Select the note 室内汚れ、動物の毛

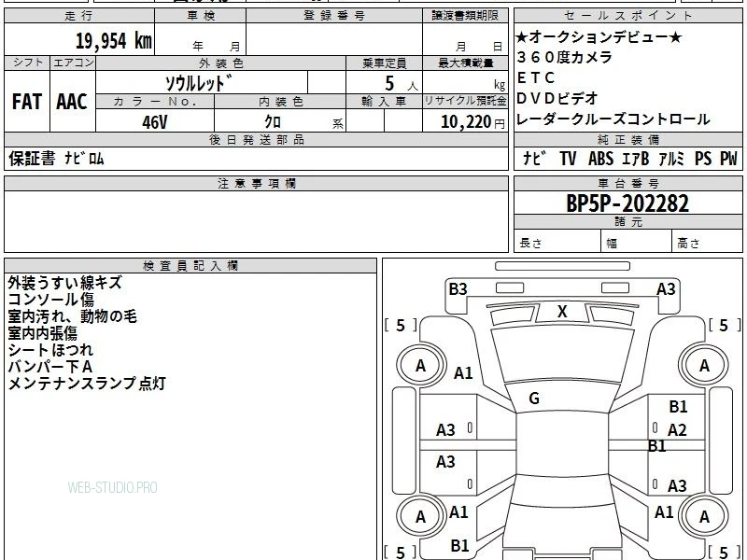73,316
